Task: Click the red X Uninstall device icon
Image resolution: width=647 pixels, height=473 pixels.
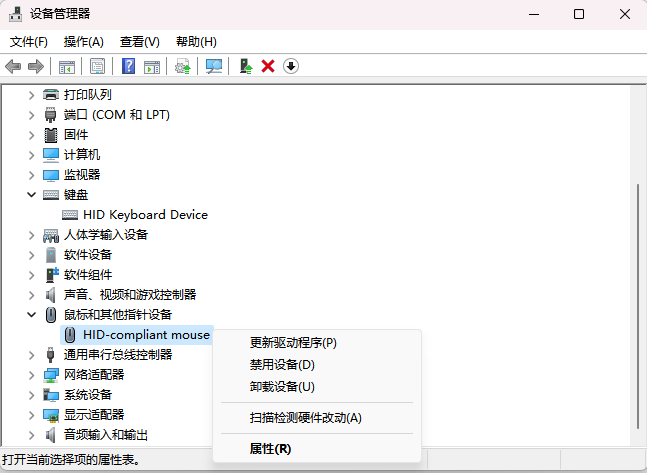Action: [x=268, y=66]
